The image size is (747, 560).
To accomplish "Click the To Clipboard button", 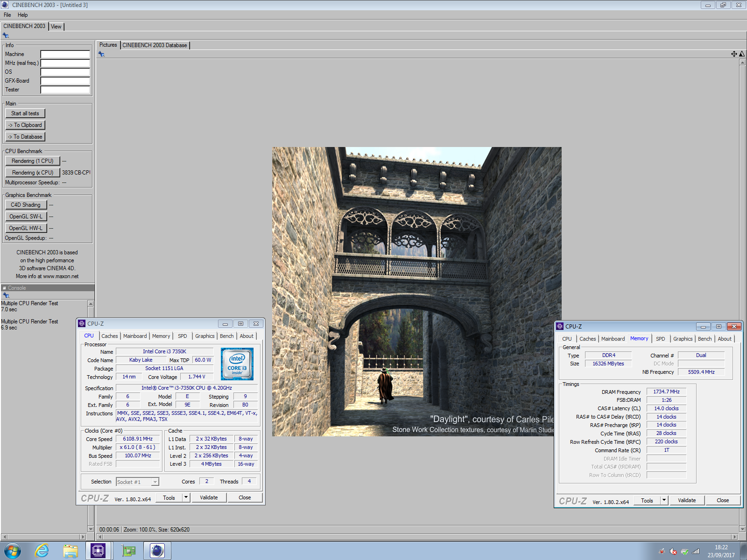I will tap(25, 125).
